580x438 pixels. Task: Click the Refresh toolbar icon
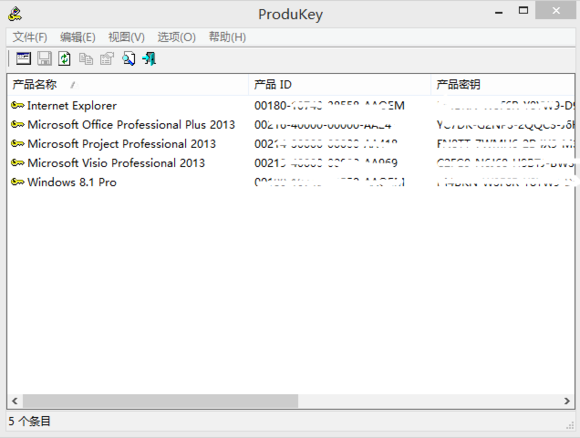[64, 59]
